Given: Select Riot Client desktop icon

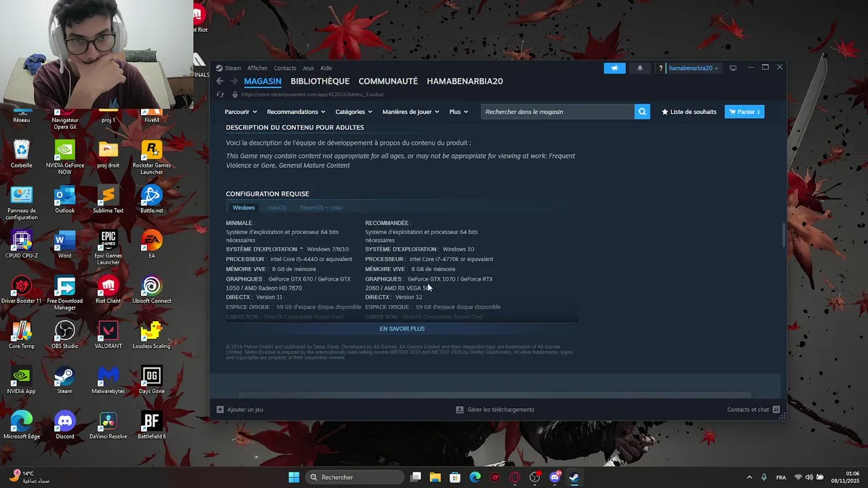Looking at the screenshot, I should [108, 289].
